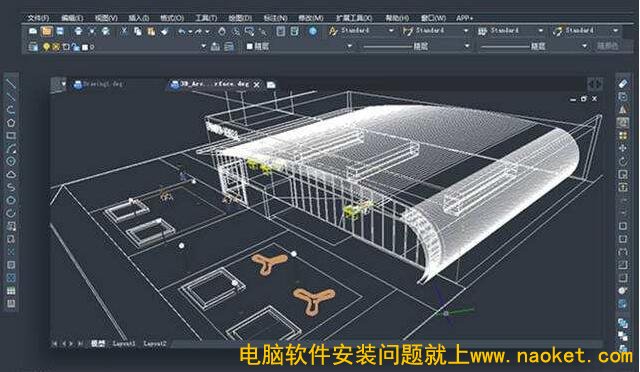Image resolution: width=640 pixels, height=372 pixels.
Task: Click the Redo arrow icon
Action: tap(199, 31)
